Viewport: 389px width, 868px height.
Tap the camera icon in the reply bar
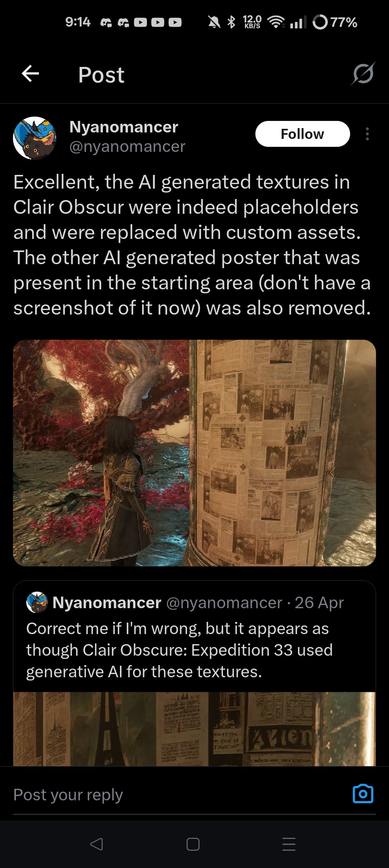pyautogui.click(x=363, y=794)
